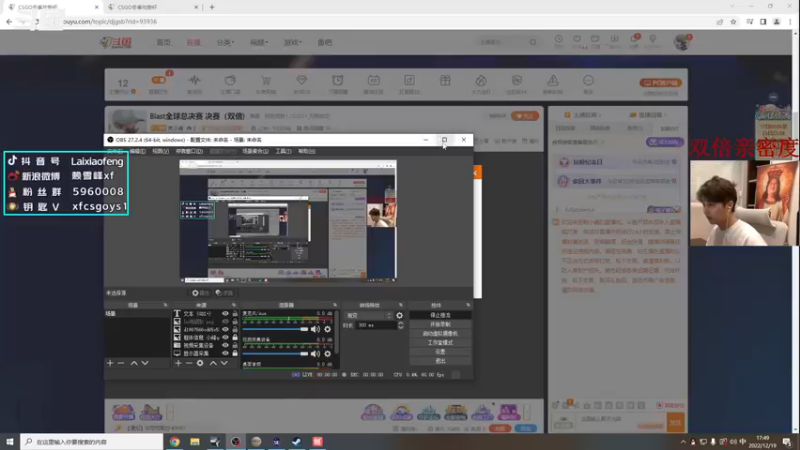
Task: Open the scene transition type dropdown
Action: pos(369,315)
